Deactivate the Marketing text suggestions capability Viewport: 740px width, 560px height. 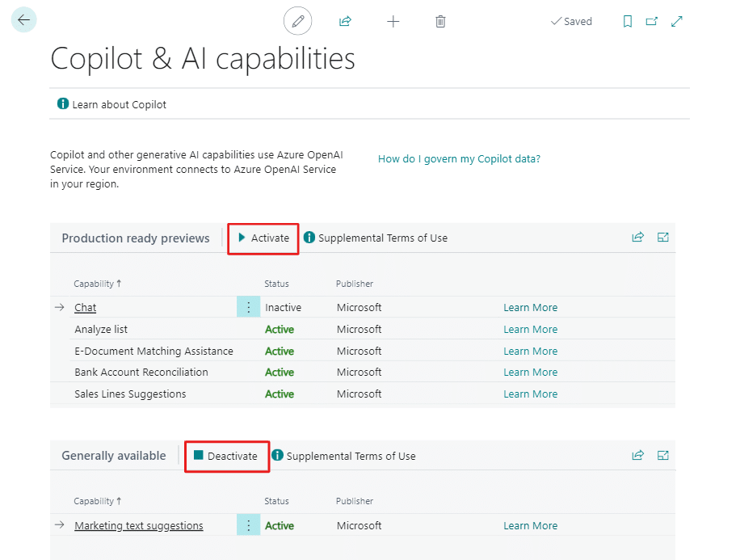(225, 457)
